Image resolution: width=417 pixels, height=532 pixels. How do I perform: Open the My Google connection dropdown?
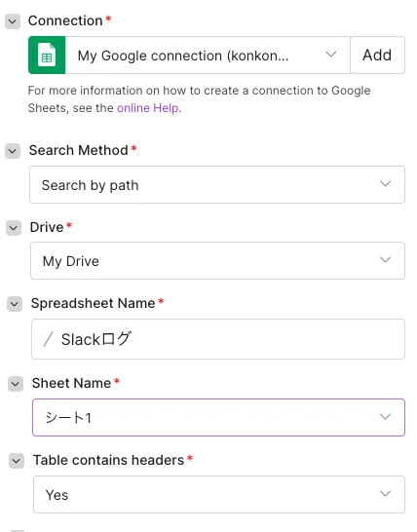click(x=208, y=55)
